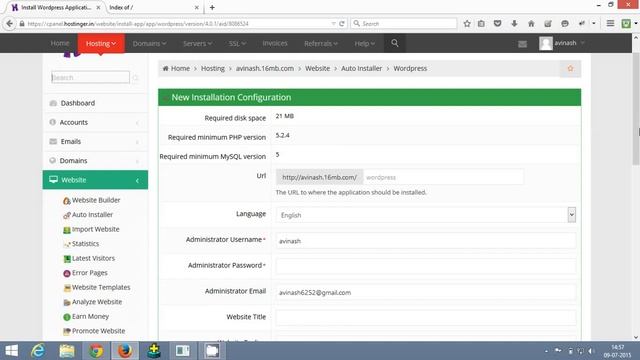The height and width of the screenshot is (360, 640).
Task: Click the Firefox back arrow button
Action: click(9, 24)
